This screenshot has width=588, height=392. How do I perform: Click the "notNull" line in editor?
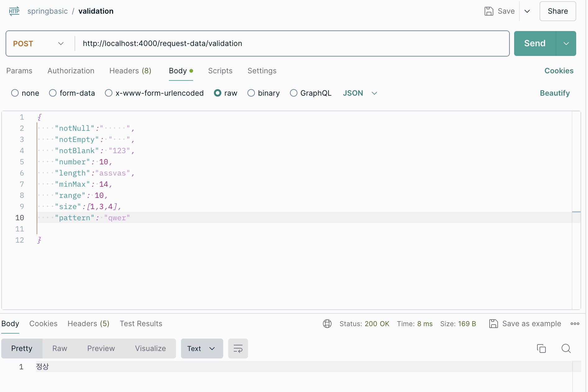pyautogui.click(x=304, y=128)
